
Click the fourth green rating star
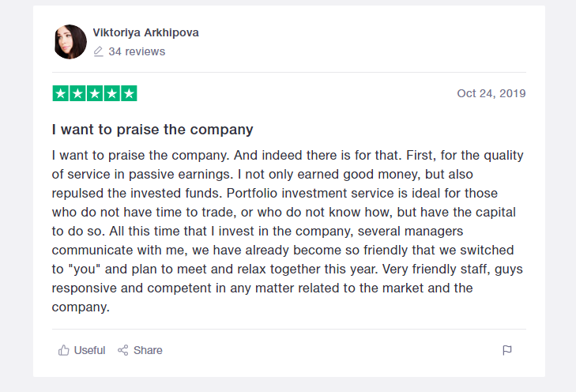pos(111,93)
